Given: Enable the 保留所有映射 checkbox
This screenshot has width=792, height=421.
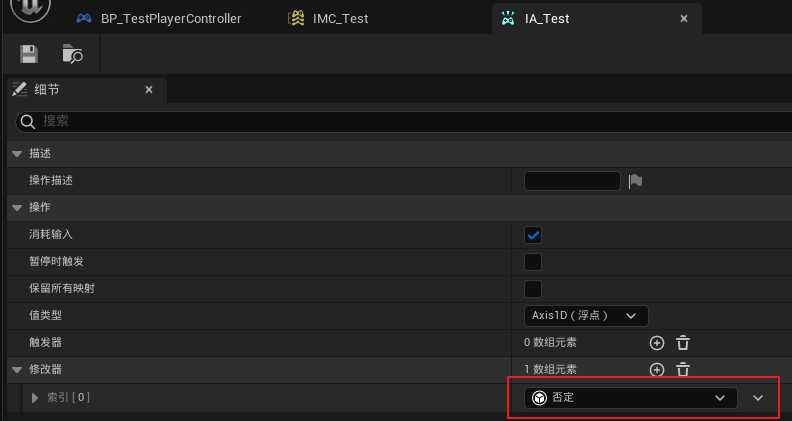Looking at the screenshot, I should [533, 289].
